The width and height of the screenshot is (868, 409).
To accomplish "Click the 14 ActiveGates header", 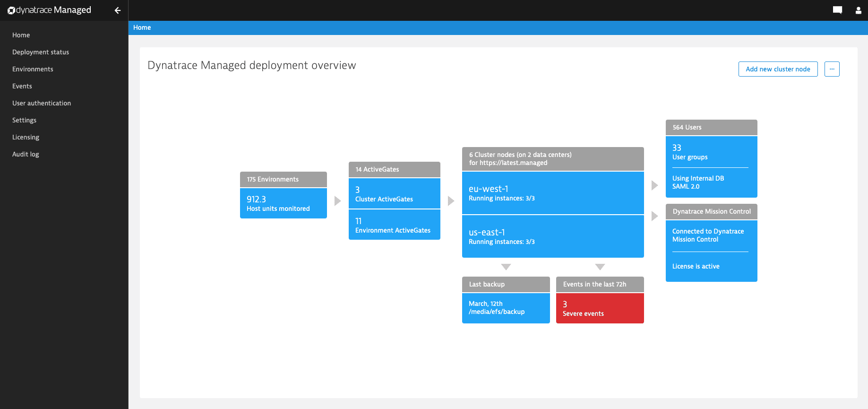I will coord(395,169).
